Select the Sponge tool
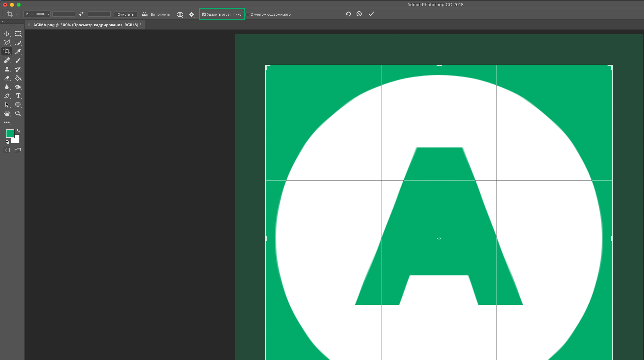The width and height of the screenshot is (644, 360). click(18, 87)
